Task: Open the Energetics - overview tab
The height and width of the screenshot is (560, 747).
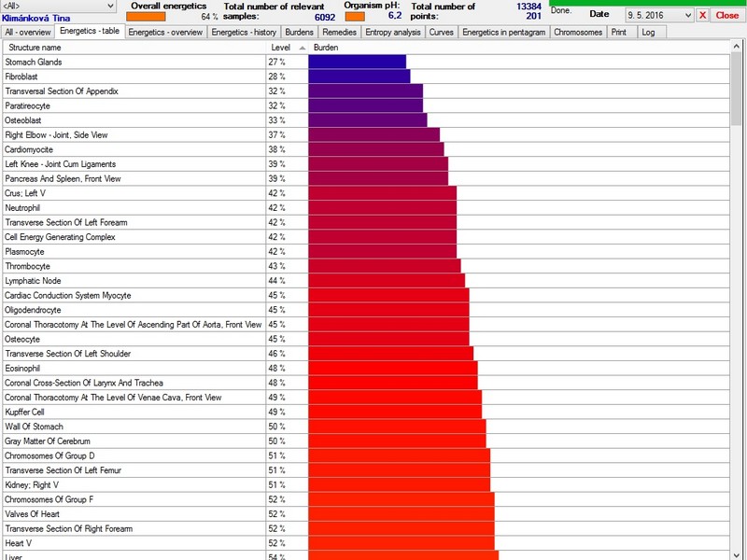Action: click(x=165, y=33)
